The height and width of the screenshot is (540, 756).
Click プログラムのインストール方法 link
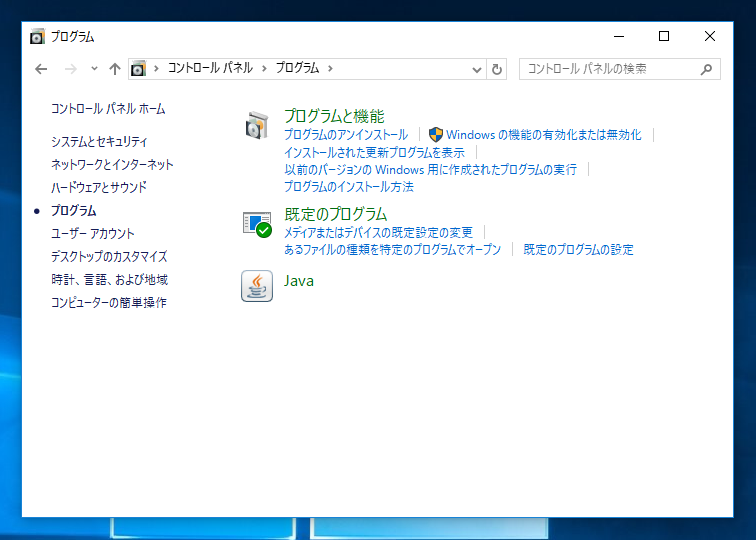pyautogui.click(x=349, y=187)
